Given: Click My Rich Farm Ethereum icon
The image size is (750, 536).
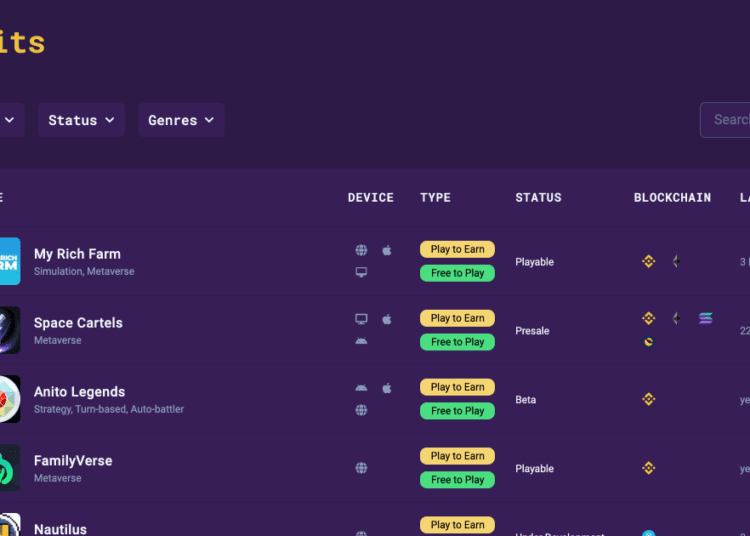Looking at the screenshot, I should [x=676, y=262].
